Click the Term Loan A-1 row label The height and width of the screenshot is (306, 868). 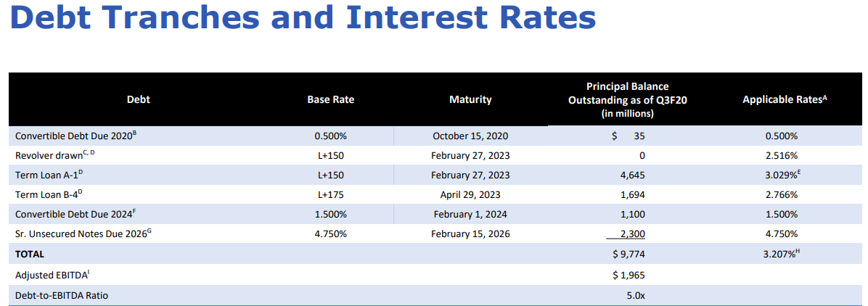click(50, 175)
